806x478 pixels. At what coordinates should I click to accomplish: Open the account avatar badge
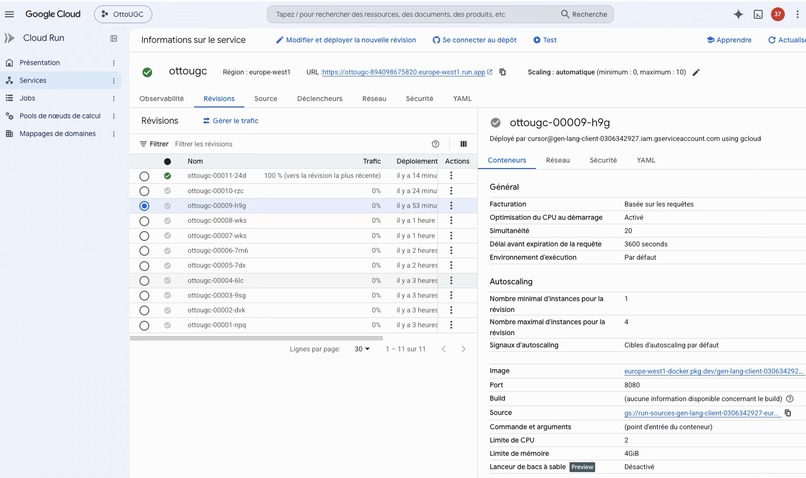click(x=778, y=14)
